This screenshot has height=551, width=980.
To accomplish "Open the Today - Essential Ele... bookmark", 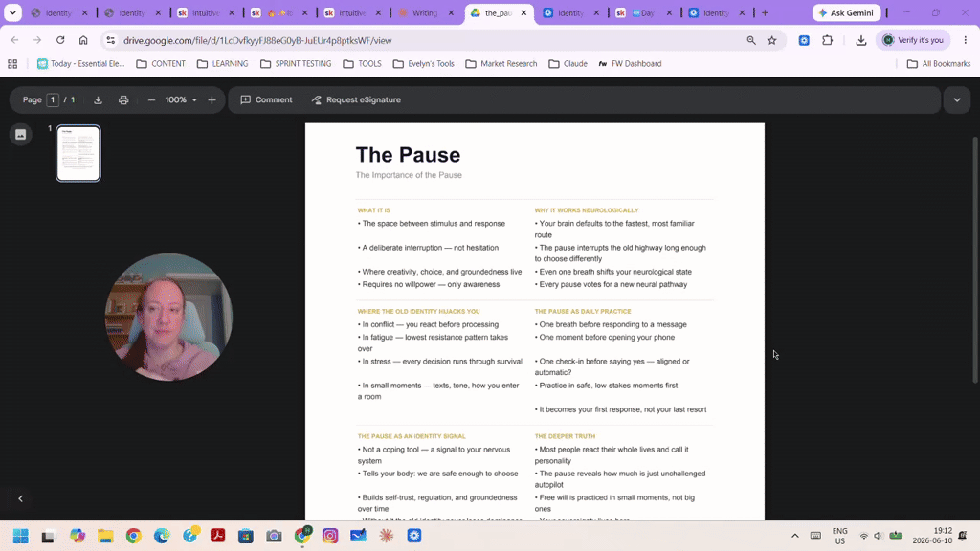I will click(80, 64).
